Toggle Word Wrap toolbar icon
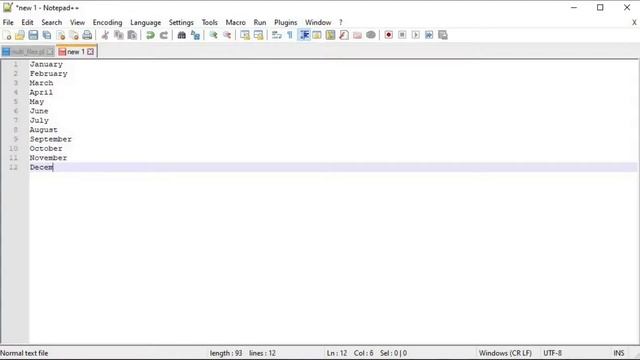The image size is (640, 360). click(x=277, y=35)
